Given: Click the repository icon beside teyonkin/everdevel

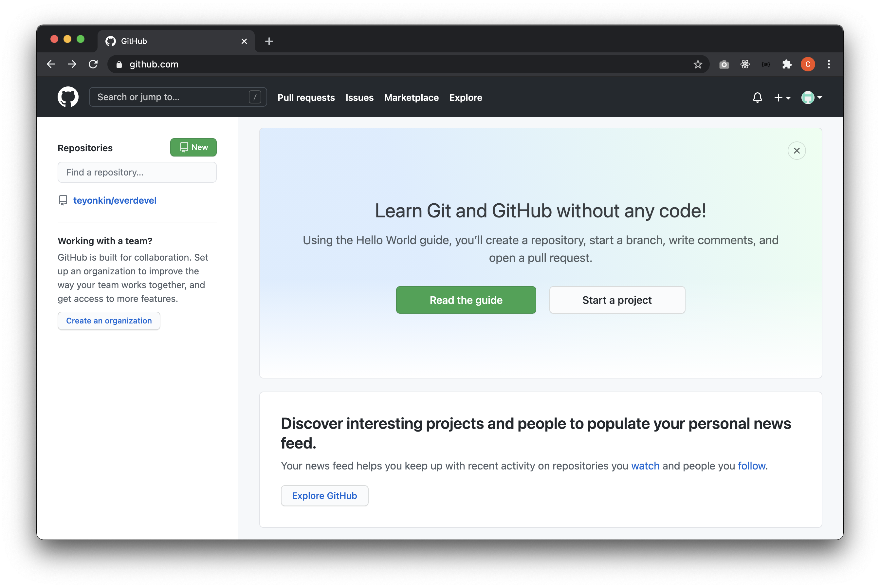Looking at the screenshot, I should (x=63, y=200).
